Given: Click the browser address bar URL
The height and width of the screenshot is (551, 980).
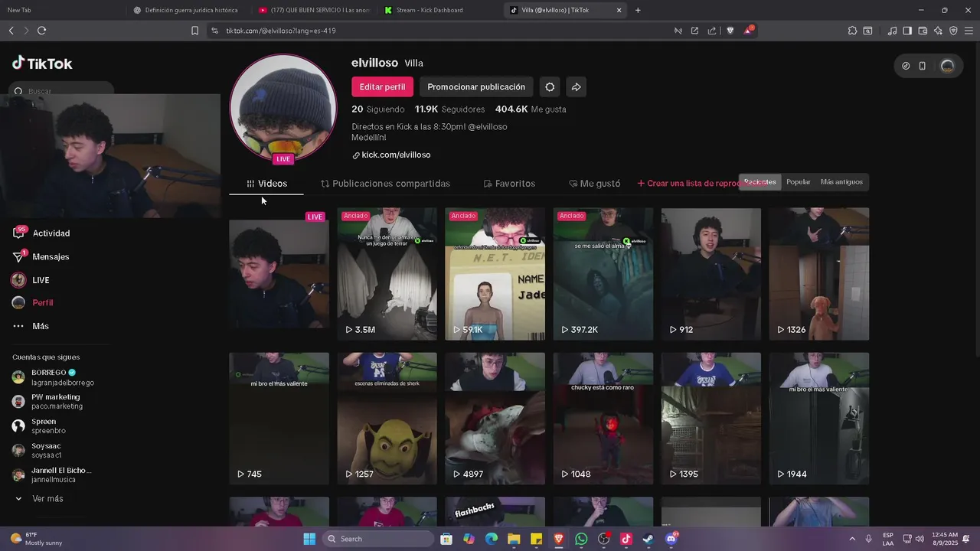Looking at the screenshot, I should 281,31.
